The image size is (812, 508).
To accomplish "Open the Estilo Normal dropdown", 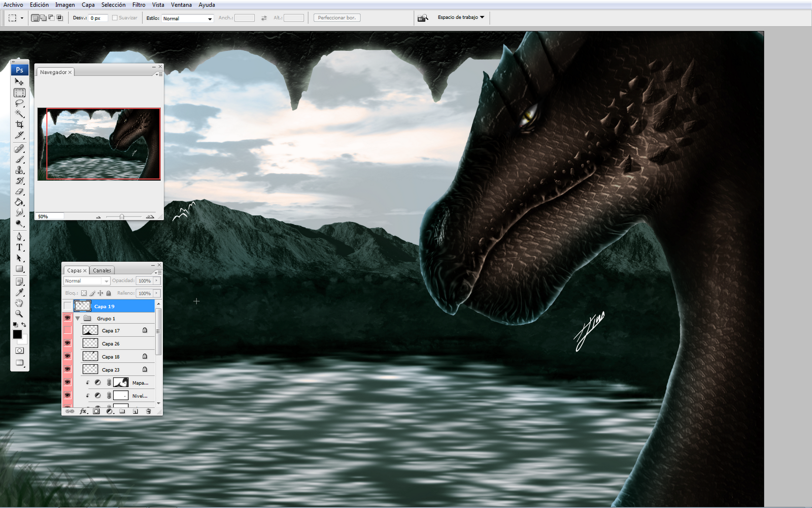I will tap(187, 18).
